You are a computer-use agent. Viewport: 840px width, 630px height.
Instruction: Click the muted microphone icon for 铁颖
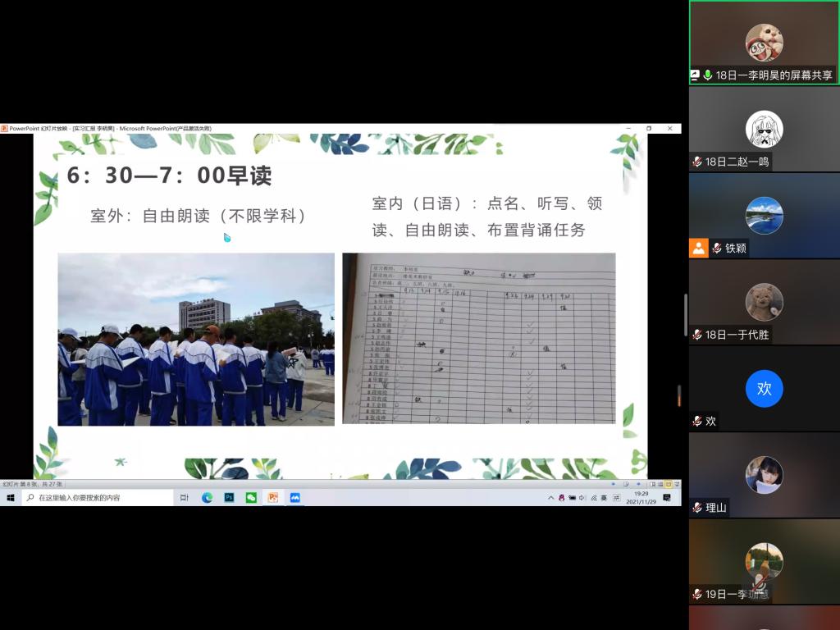[x=717, y=248]
